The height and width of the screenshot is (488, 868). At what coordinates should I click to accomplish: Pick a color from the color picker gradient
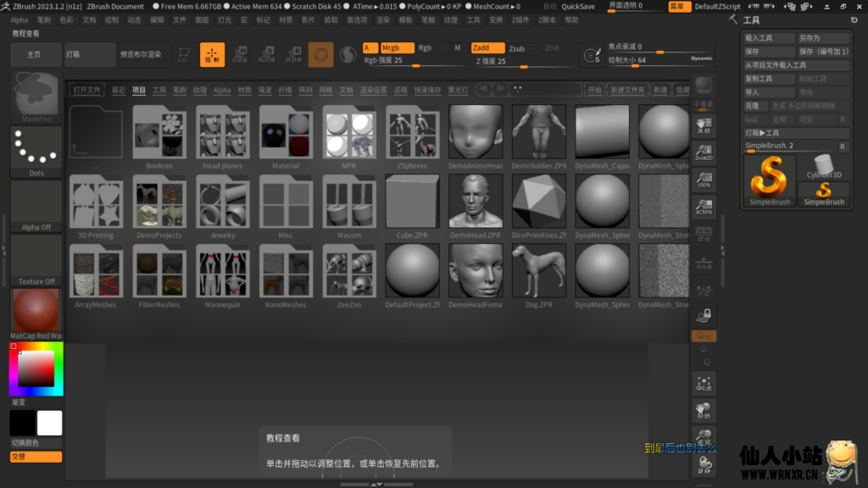coord(34,369)
